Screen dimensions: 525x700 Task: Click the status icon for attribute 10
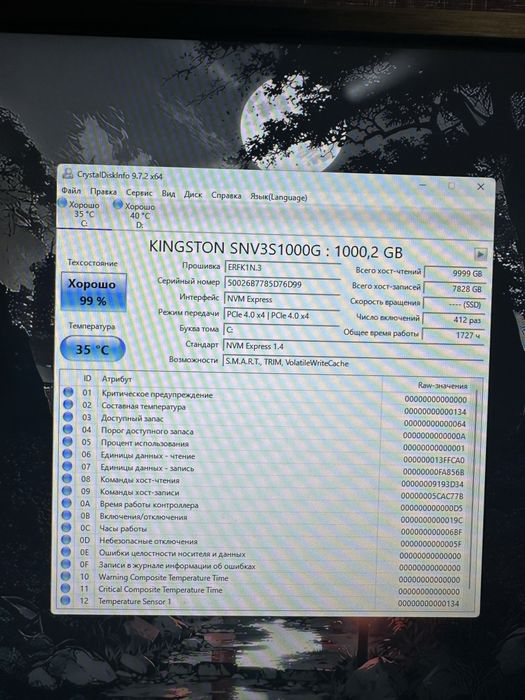66,576
